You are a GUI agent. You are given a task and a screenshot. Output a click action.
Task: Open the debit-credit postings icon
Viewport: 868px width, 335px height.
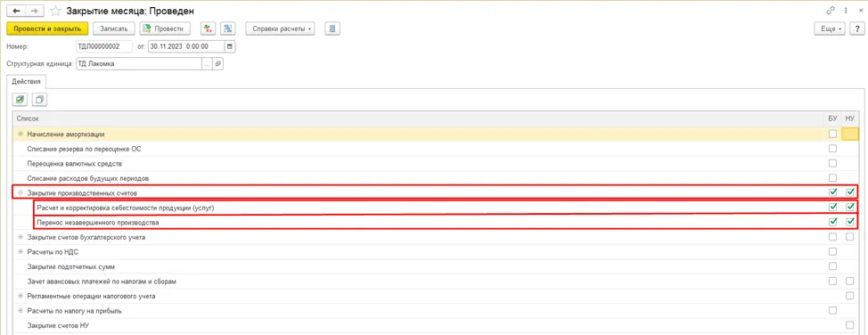(208, 29)
